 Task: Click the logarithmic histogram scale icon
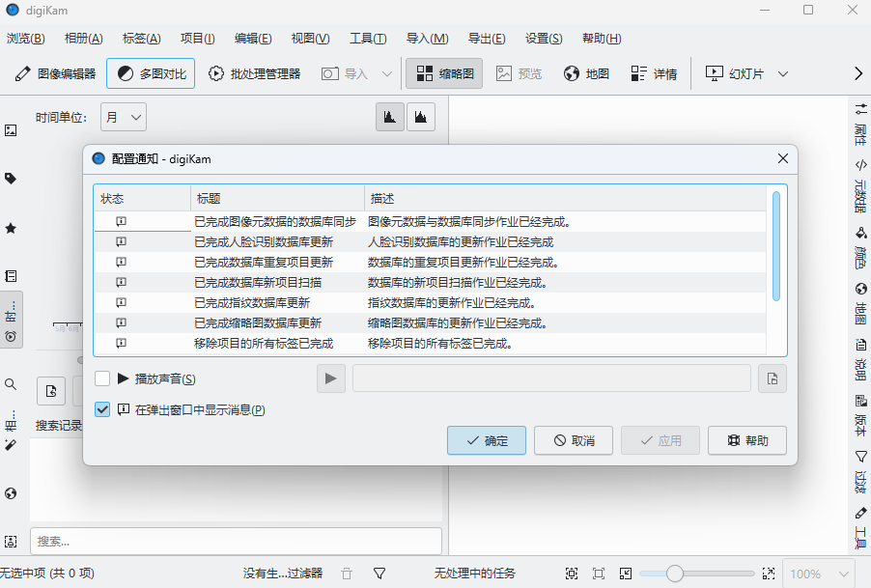(420, 117)
